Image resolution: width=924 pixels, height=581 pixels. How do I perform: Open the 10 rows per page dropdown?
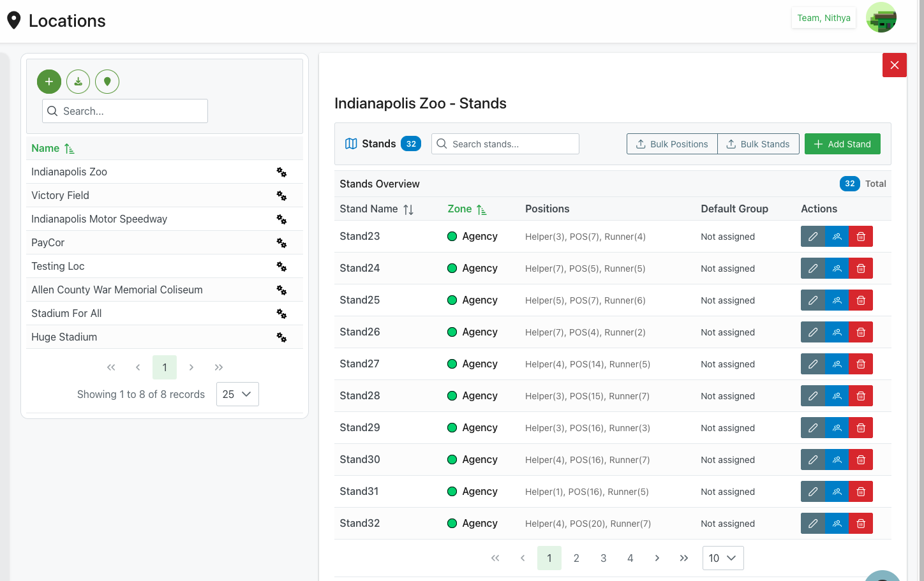click(722, 558)
